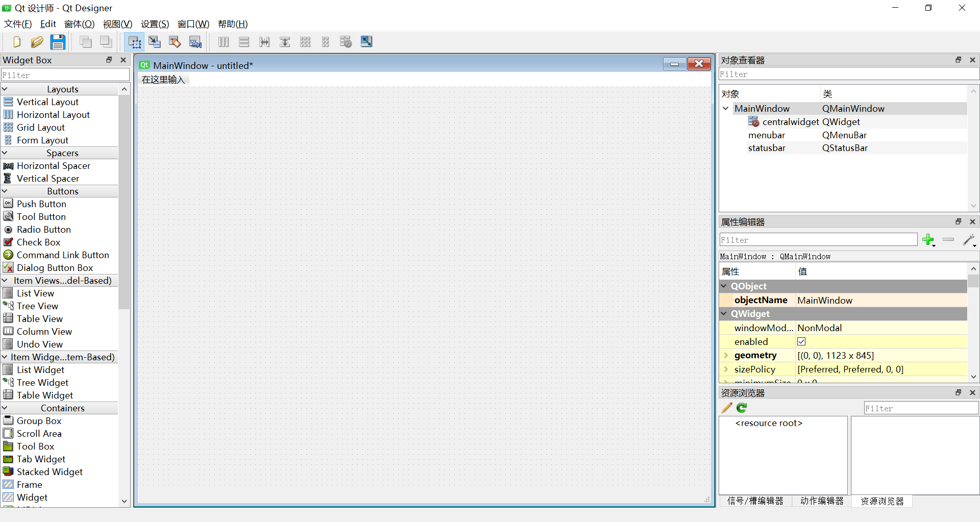Switch to Edit Signals/Slots mode icon
This screenshot has width=980, height=522.
155,42
